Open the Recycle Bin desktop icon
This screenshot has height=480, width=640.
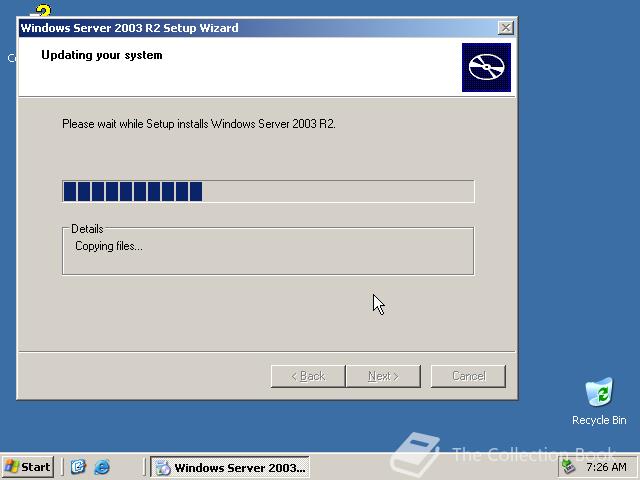(599, 401)
